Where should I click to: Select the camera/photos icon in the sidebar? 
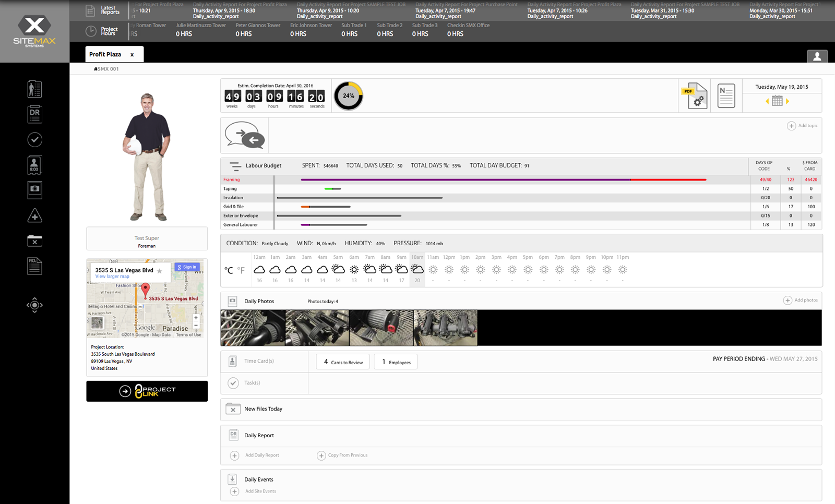click(34, 190)
